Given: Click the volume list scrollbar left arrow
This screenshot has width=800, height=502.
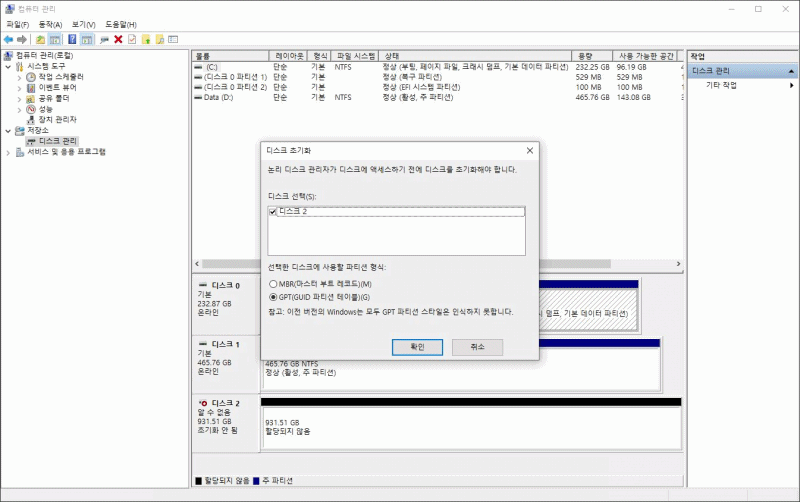Looking at the screenshot, I should point(197,264).
